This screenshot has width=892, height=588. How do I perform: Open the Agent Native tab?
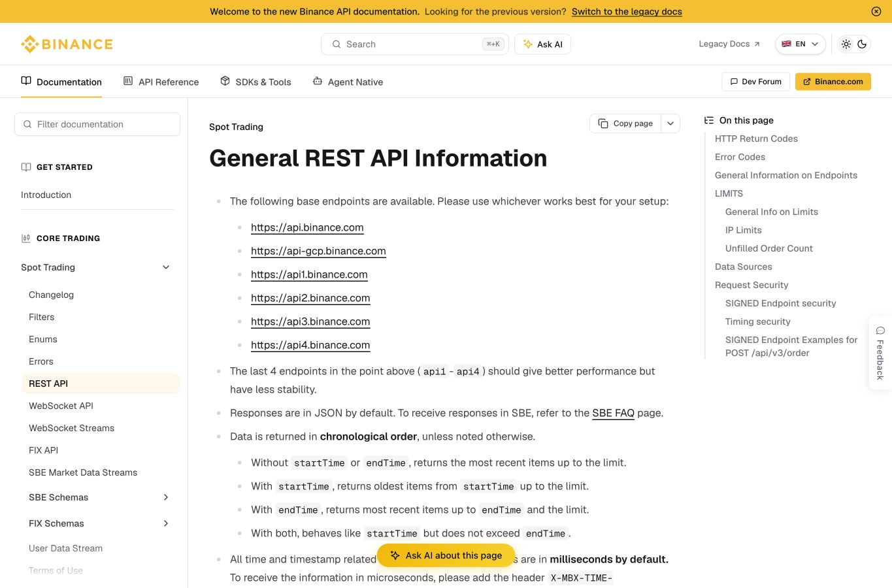click(x=348, y=82)
